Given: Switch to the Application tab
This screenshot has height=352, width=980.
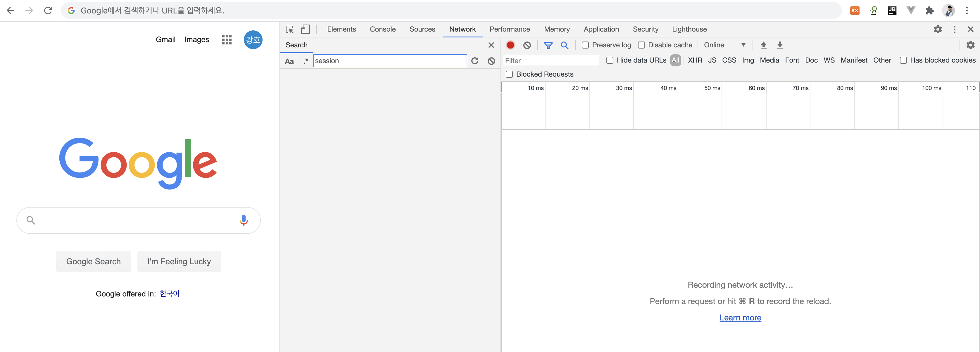Looking at the screenshot, I should (601, 29).
